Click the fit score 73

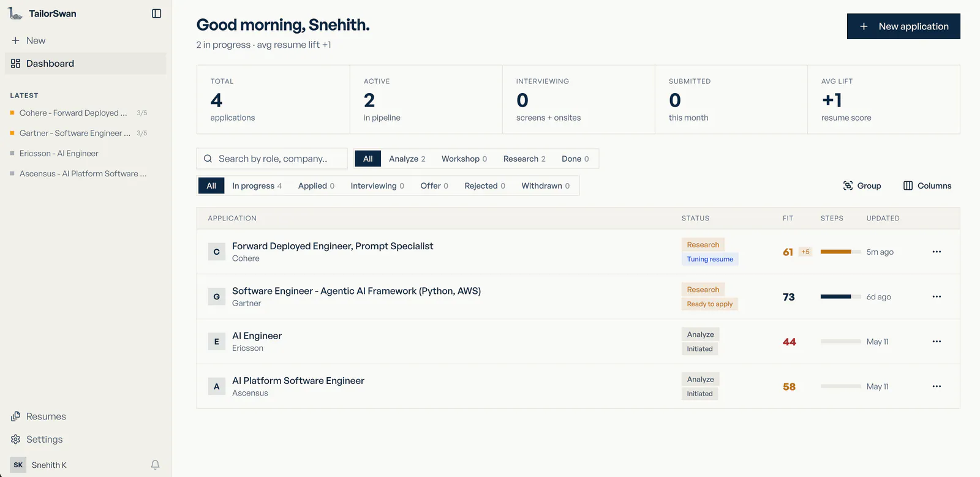tap(789, 297)
